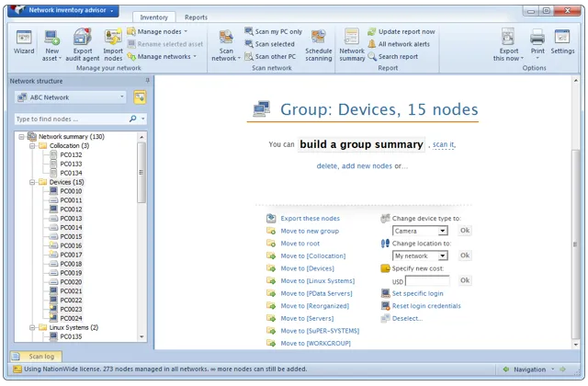The image size is (588, 386).
Task: Click the node search magnifier icon
Action: click(132, 119)
